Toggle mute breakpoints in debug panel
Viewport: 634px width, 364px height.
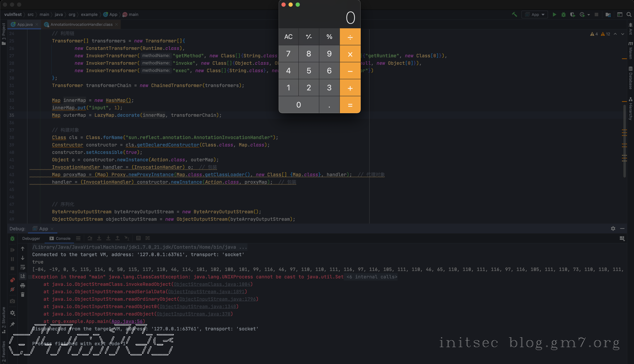(12, 290)
